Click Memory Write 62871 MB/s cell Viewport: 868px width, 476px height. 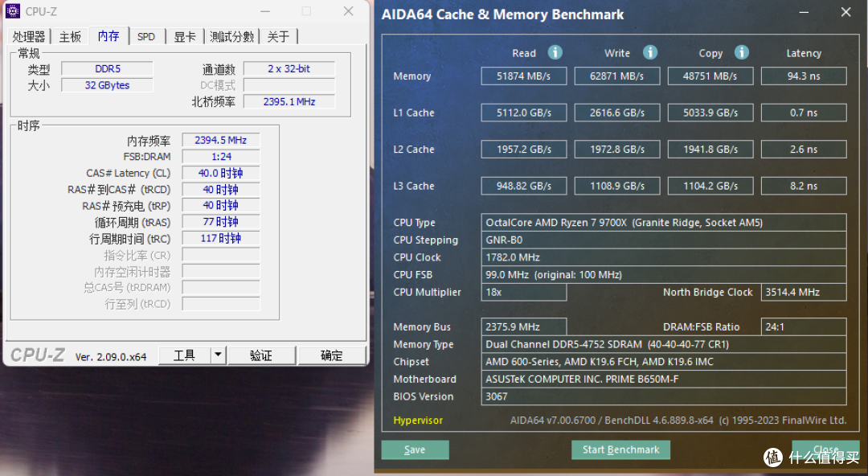(x=617, y=76)
